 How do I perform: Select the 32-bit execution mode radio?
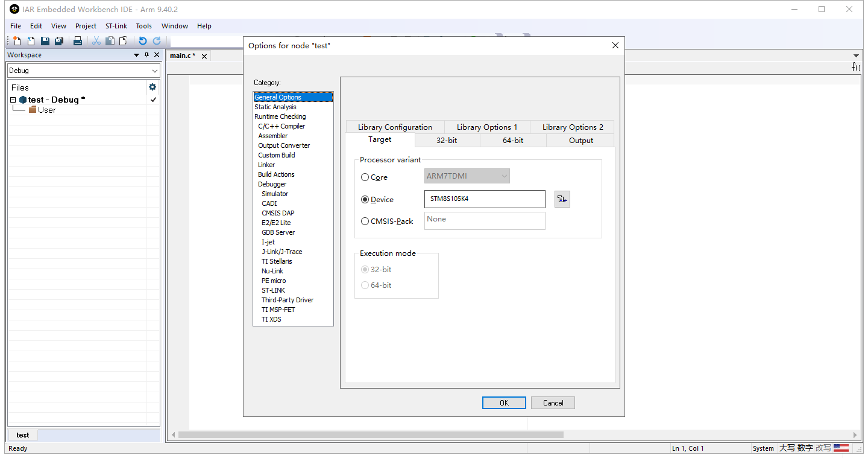[x=365, y=270]
